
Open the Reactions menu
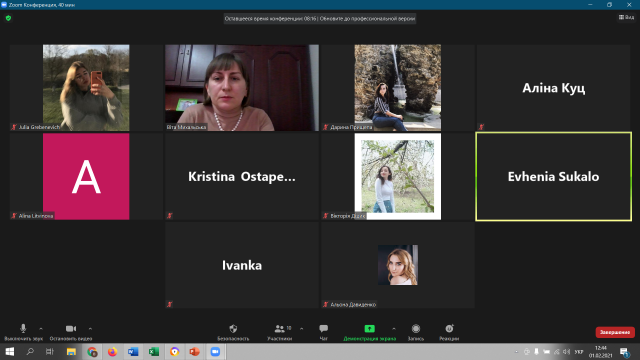pos(449,332)
